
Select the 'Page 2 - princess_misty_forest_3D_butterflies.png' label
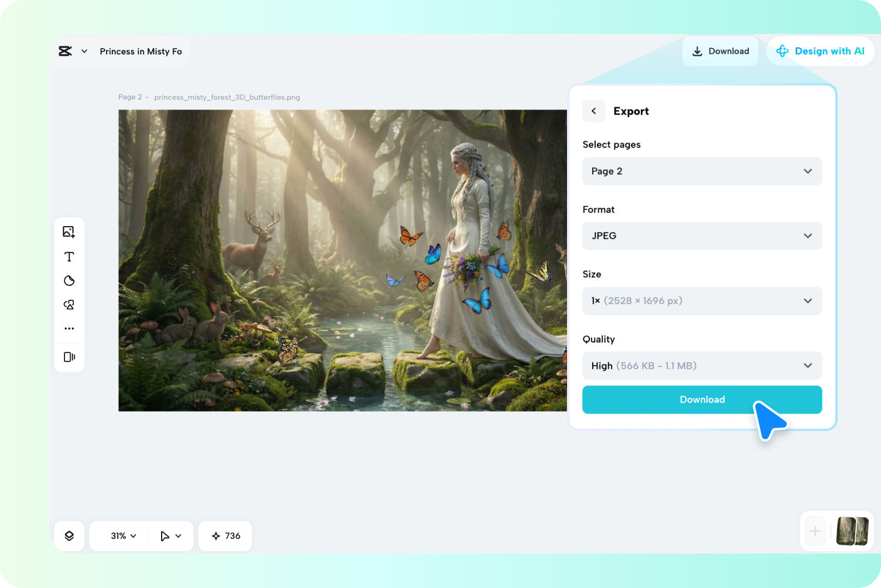pos(209,97)
